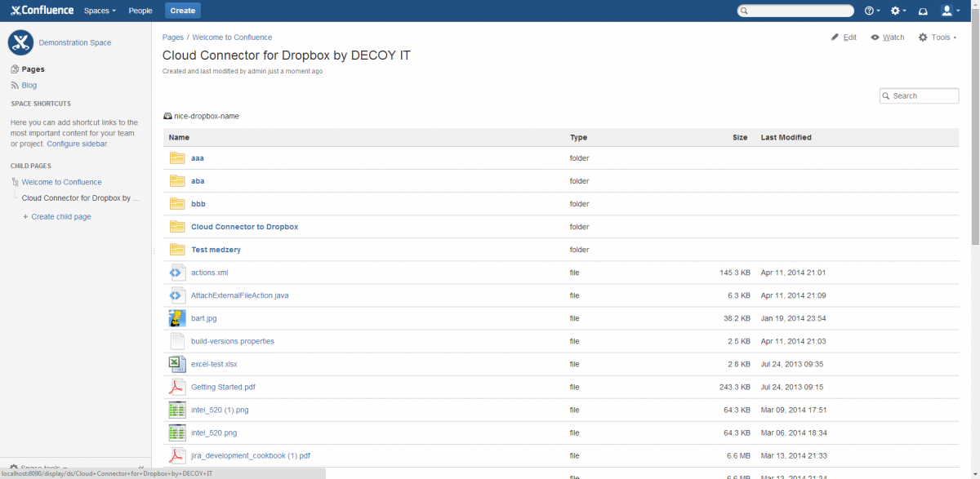This screenshot has width=980, height=479.
Task: Open the help menu question mark icon
Action: (x=869, y=11)
